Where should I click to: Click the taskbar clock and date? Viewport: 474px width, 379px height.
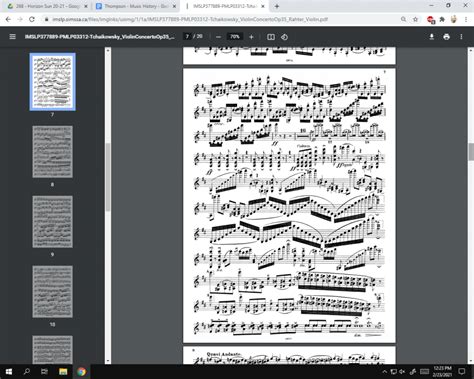442,371
